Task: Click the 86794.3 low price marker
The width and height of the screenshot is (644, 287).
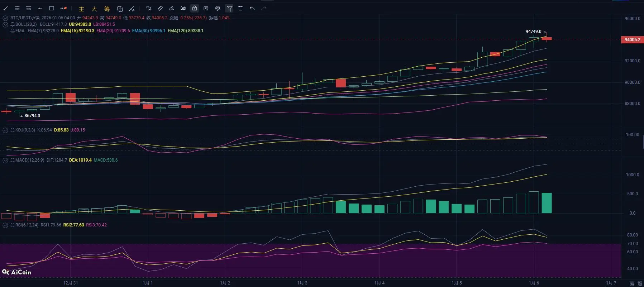Action: (x=32, y=116)
